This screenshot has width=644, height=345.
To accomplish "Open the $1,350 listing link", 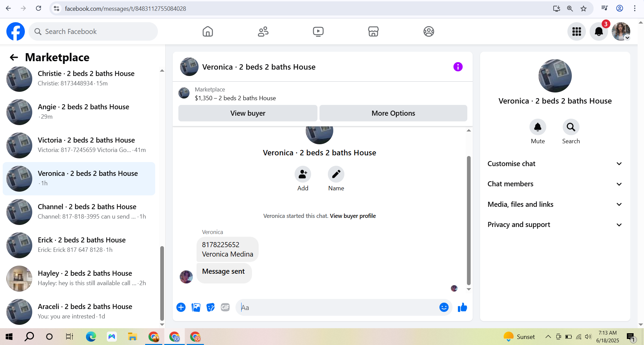I will pyautogui.click(x=235, y=98).
